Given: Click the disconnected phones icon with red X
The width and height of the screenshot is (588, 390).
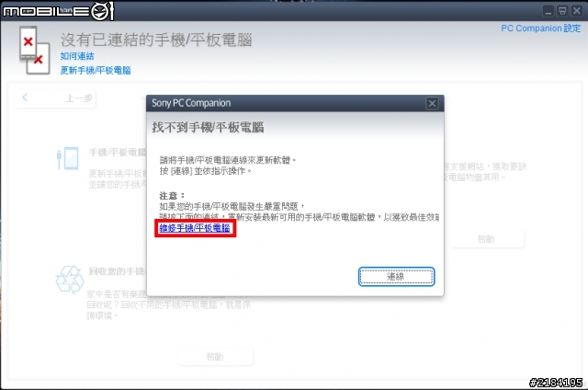Looking at the screenshot, I should tap(35, 50).
